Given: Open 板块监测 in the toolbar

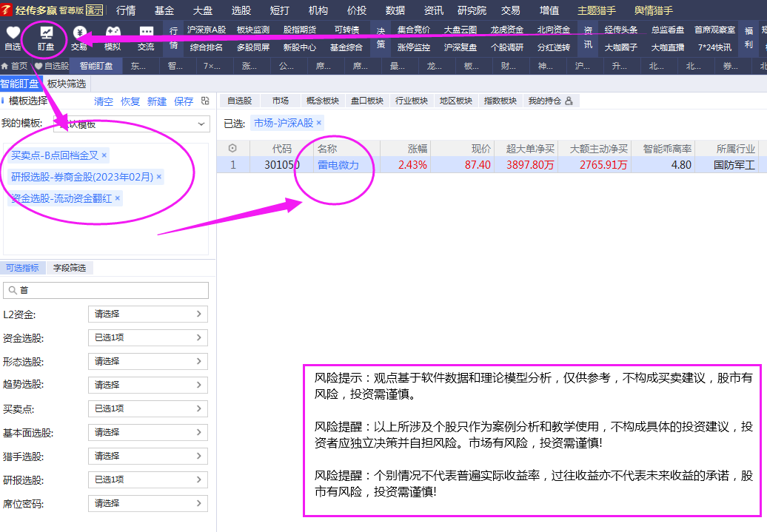Looking at the screenshot, I should click(x=253, y=30).
